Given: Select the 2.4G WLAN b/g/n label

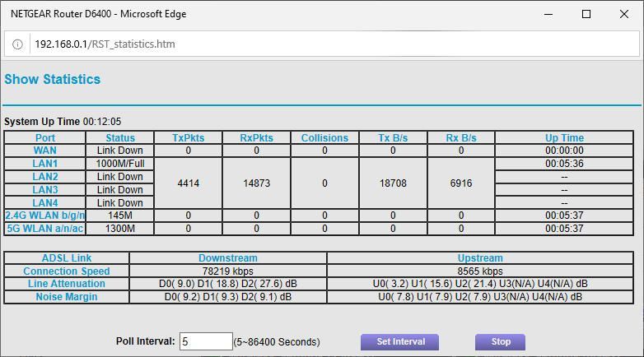Looking at the screenshot, I should [44, 215].
